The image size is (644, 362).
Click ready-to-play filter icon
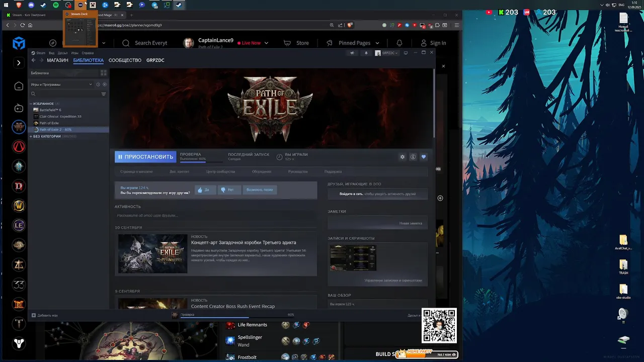105,84
